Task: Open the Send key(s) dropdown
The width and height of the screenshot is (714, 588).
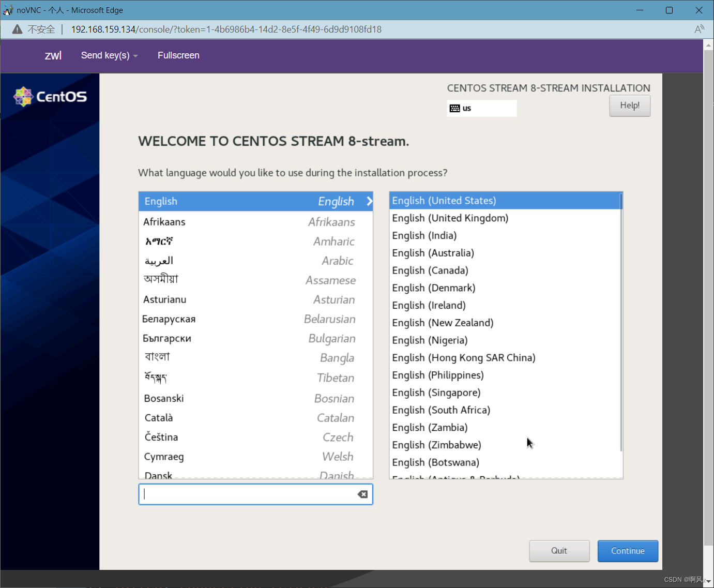Action: click(x=109, y=55)
